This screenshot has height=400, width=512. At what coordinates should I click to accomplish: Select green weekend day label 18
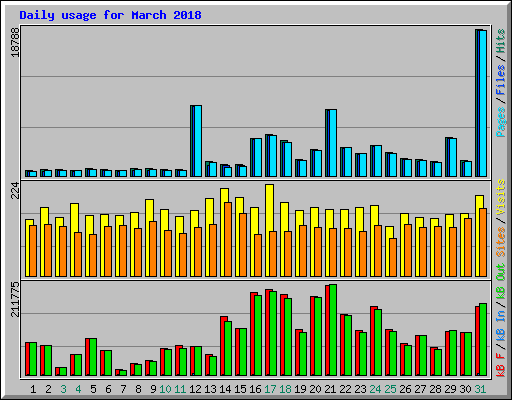point(285,389)
